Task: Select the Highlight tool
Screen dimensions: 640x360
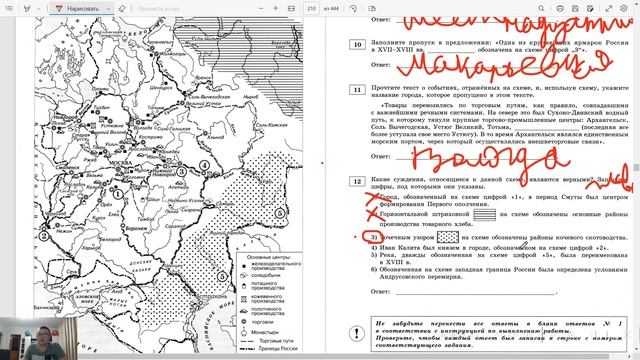Action: (x=27, y=8)
